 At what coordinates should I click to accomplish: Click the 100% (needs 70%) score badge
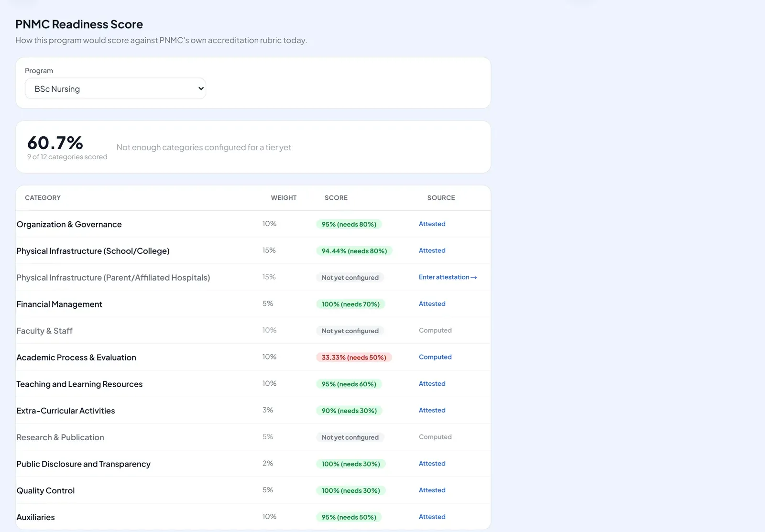coord(350,304)
